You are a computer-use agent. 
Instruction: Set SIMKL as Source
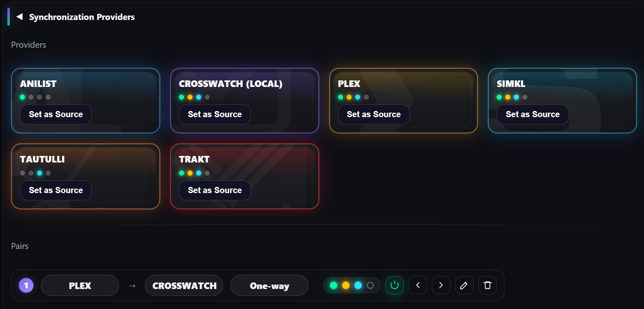pos(532,115)
